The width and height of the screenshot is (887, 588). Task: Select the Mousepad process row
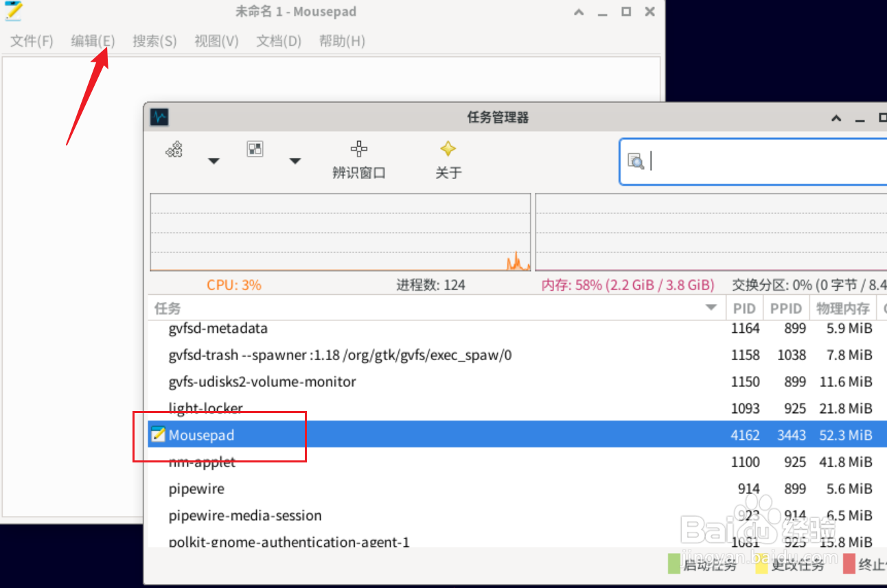[x=517, y=435]
